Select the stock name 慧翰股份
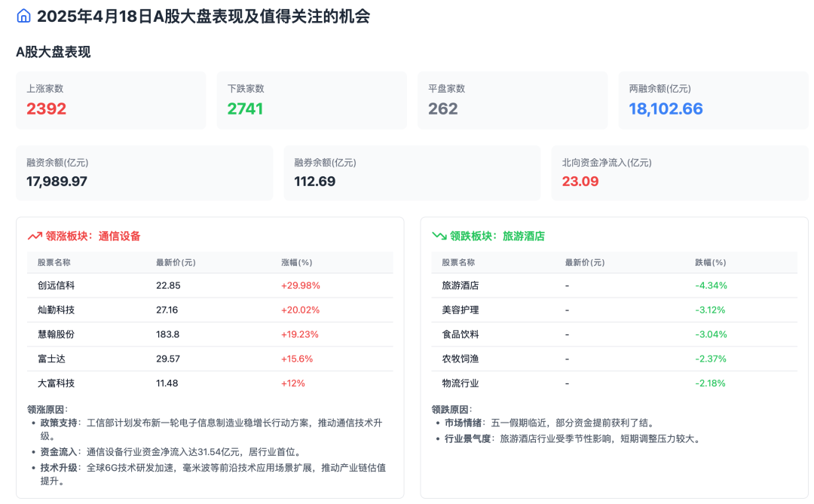The height and width of the screenshot is (504, 814). click(56, 334)
